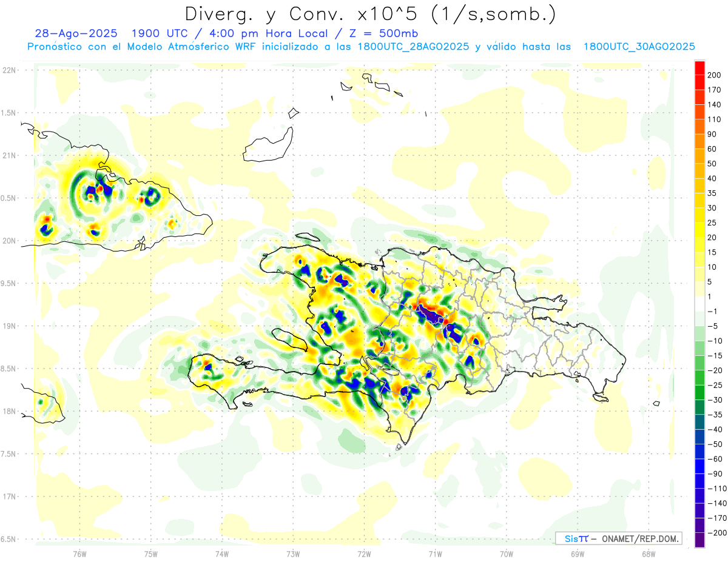The height and width of the screenshot is (562, 728).
Task: Click the '22N' latitude label
Action: 9,70
